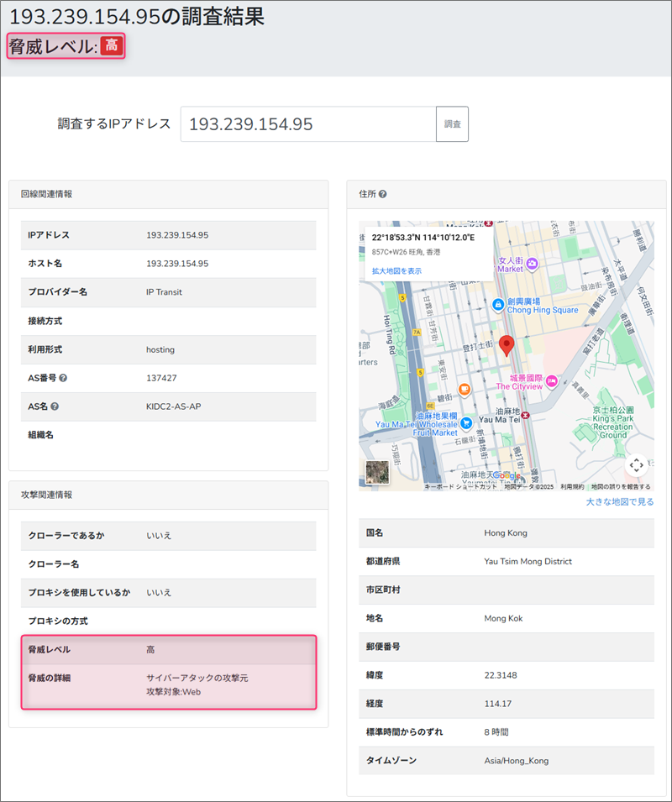Click the 利用規約 link on map
Viewport: 672px width, 802px height.
pos(572,487)
